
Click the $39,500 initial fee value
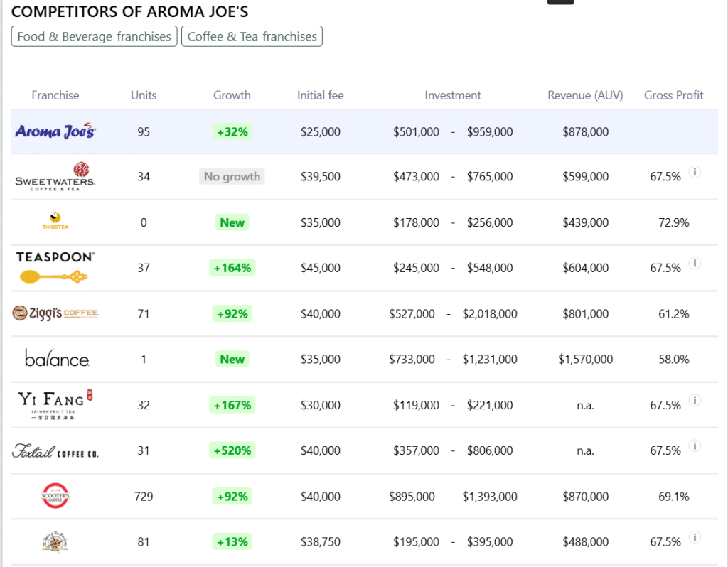point(321,176)
